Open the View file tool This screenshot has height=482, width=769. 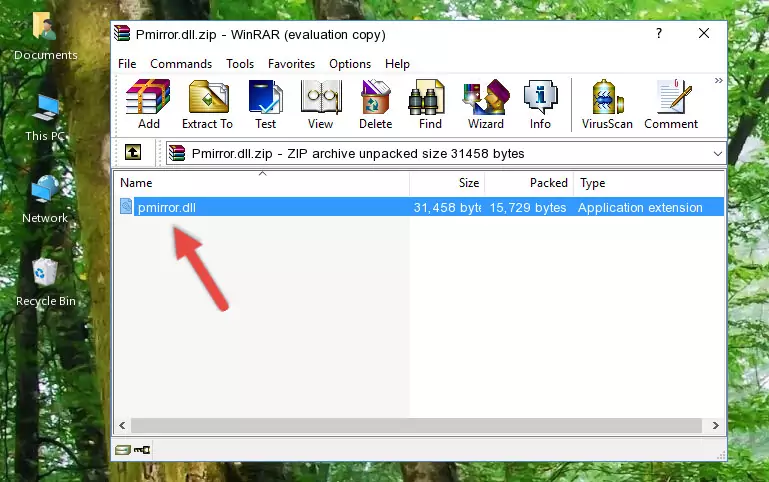(321, 104)
